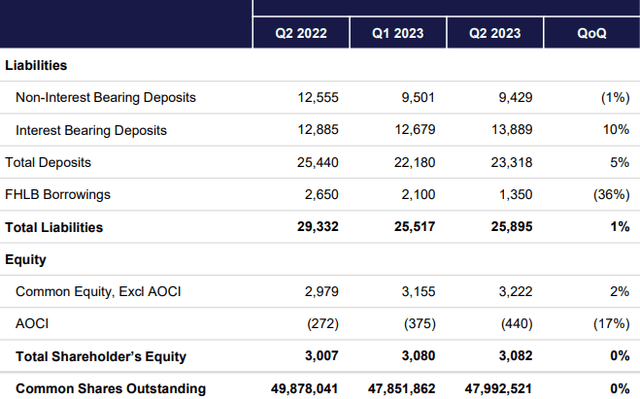Click the value 47,851,862

click(402, 389)
